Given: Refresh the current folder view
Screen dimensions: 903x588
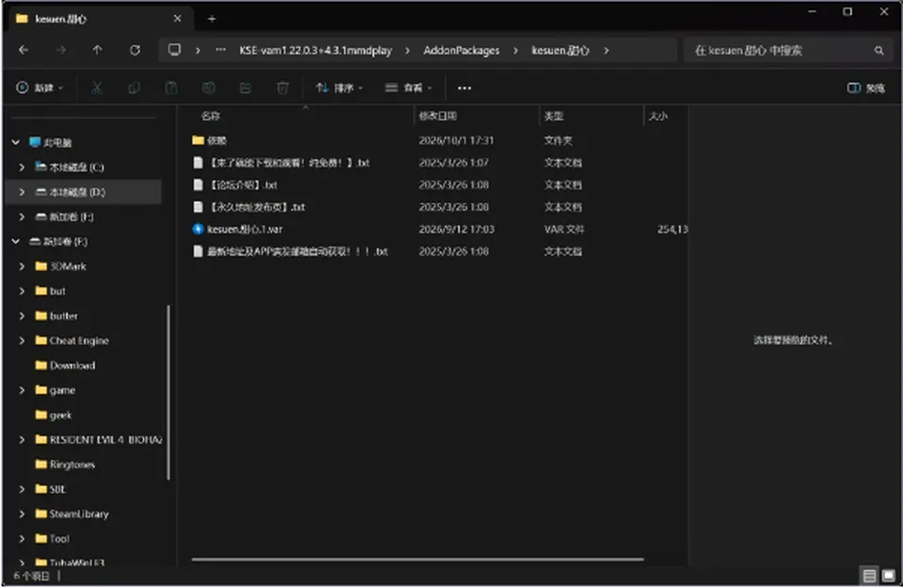Looking at the screenshot, I should (x=135, y=51).
